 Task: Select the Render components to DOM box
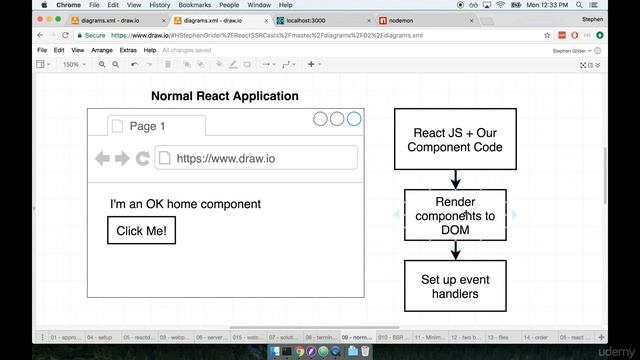(455, 215)
